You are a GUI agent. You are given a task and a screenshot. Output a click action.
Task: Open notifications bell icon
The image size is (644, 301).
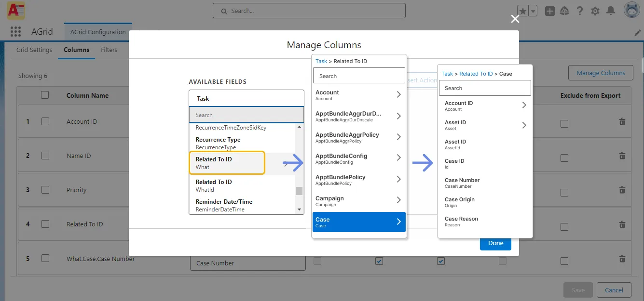[611, 11]
